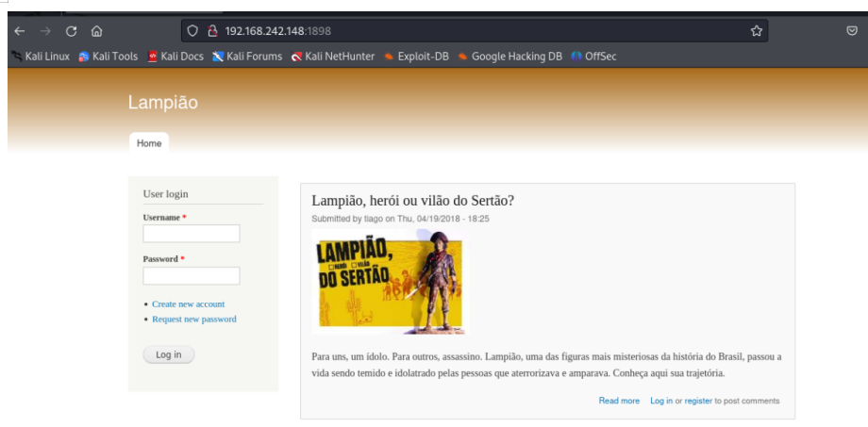Click the User login heading
The image size is (868, 427).
pos(165,194)
